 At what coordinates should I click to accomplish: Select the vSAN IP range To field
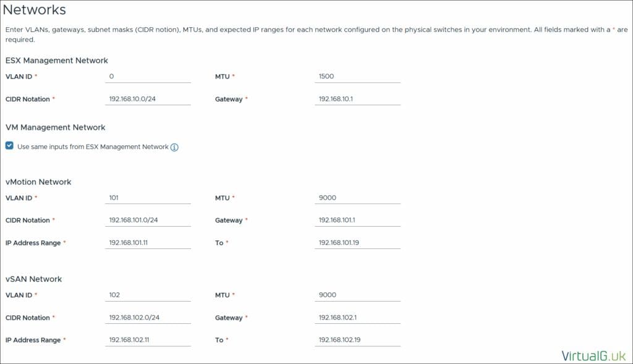click(357, 340)
